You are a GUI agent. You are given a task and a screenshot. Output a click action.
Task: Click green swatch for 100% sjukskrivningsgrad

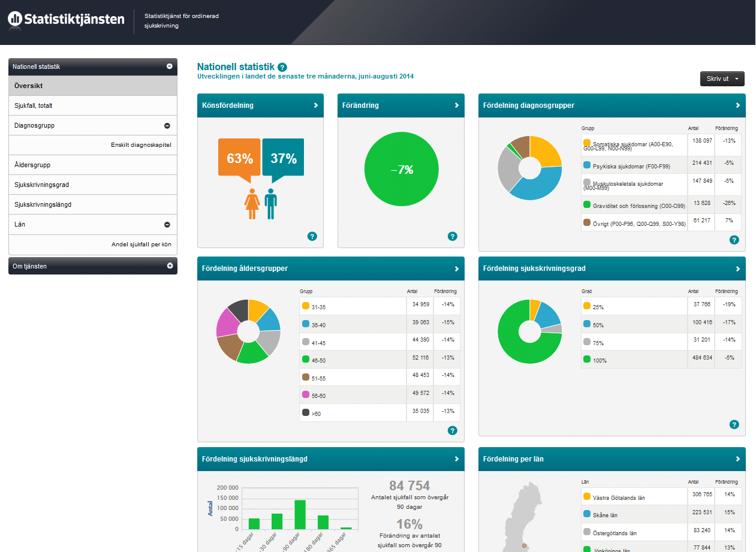pyautogui.click(x=587, y=359)
